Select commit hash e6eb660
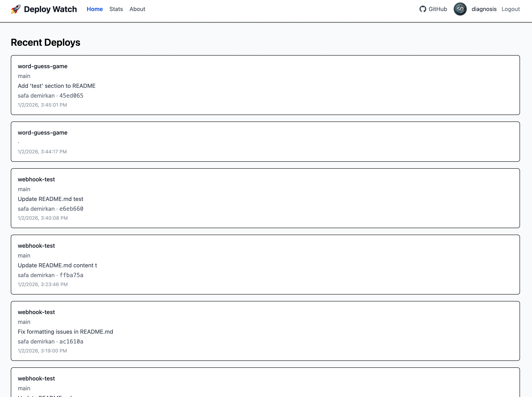 71,209
